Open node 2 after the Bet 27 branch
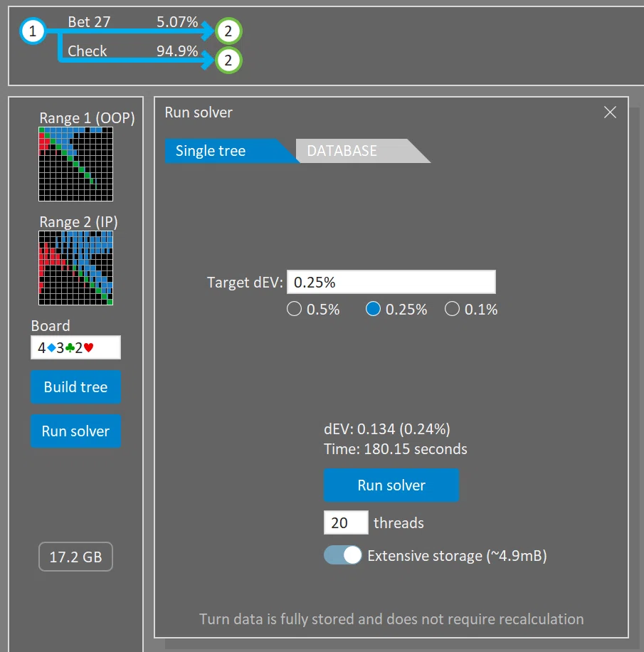This screenshot has height=652, width=644. pos(228,31)
